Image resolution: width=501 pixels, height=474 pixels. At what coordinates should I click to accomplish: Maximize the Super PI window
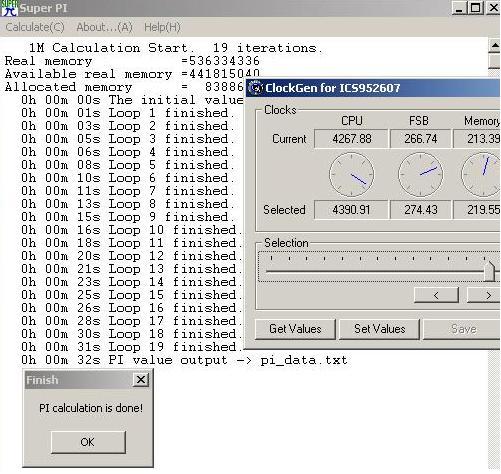(x=476, y=8)
